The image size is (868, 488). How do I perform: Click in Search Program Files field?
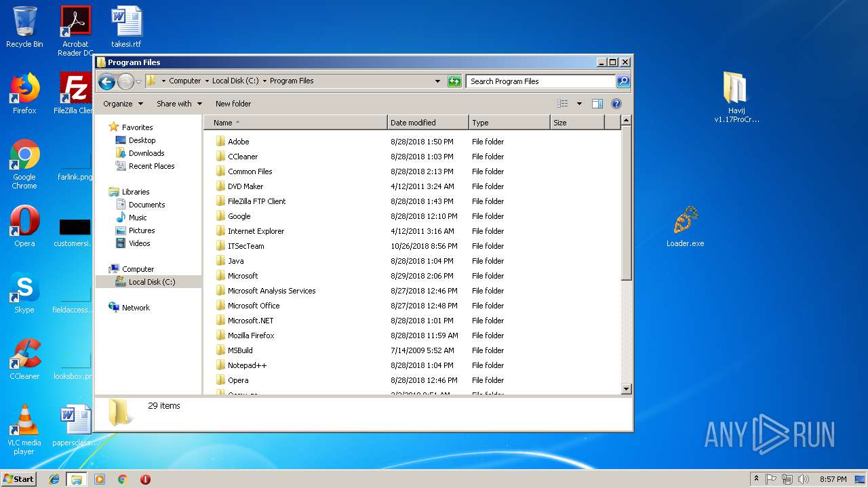point(541,81)
